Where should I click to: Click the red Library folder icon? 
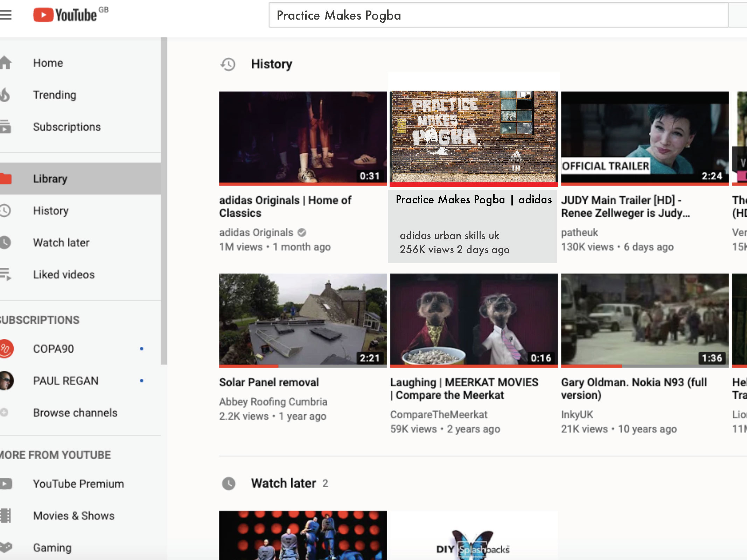click(6, 178)
